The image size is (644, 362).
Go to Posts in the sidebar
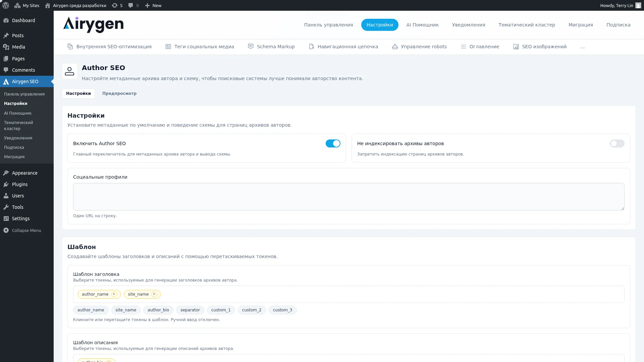(27, 36)
